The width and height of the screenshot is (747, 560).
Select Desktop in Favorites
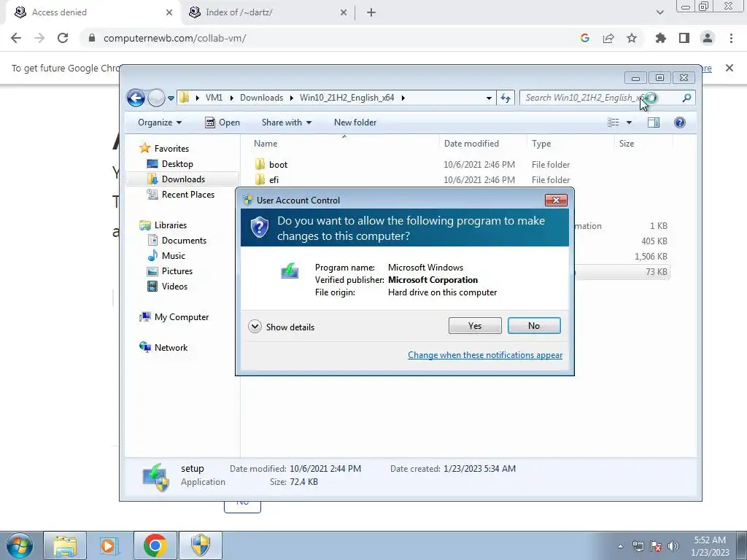[170, 164]
